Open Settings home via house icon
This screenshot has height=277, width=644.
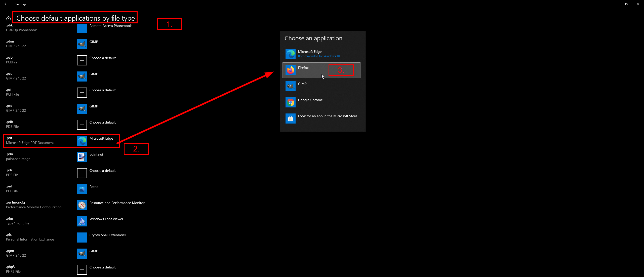[9, 18]
